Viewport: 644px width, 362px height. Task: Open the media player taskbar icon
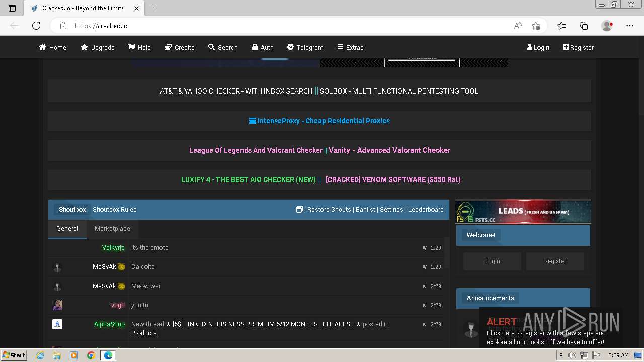pos(74,355)
